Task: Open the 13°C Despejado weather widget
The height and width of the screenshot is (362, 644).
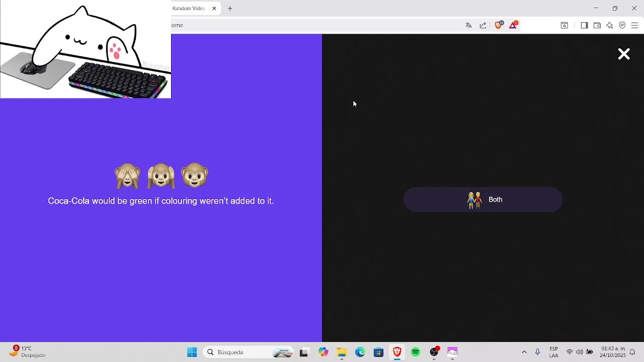Action: [x=28, y=352]
